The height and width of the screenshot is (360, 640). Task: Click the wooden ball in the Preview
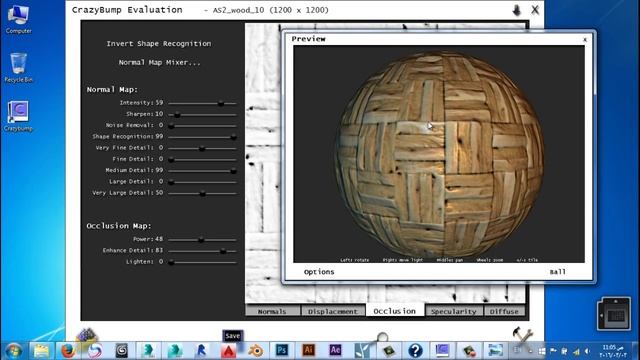point(439,154)
